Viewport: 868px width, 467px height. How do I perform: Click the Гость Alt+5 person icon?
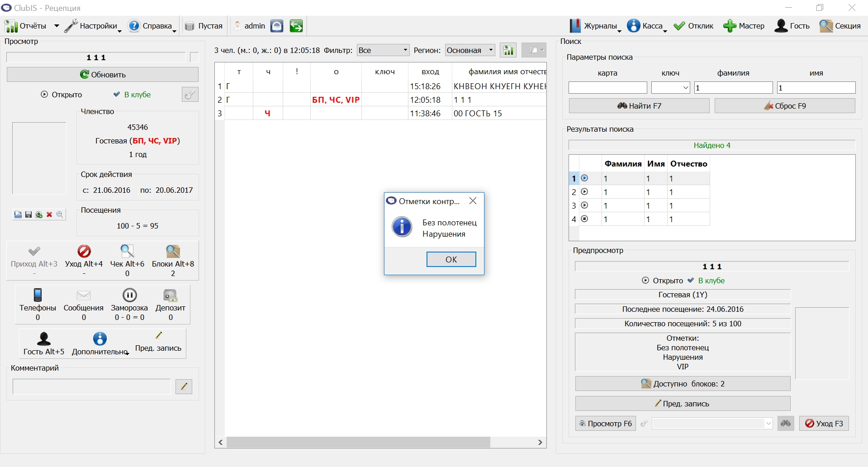click(44, 339)
